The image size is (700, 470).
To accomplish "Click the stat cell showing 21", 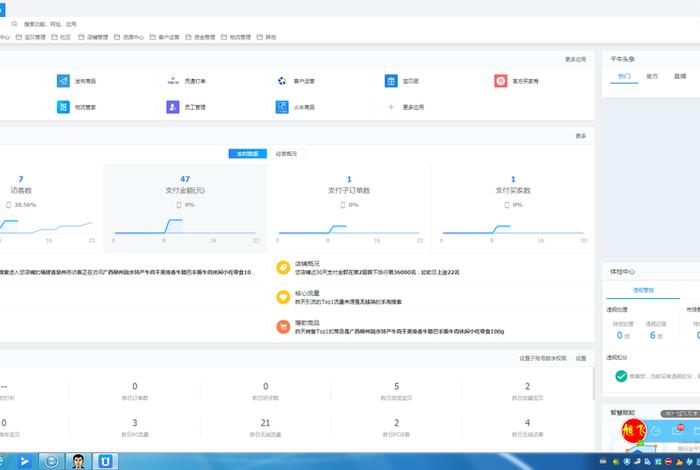I will tap(265, 427).
